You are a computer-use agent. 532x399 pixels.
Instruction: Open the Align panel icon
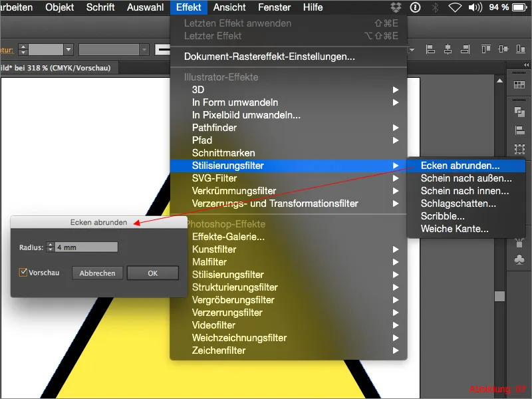(x=519, y=130)
